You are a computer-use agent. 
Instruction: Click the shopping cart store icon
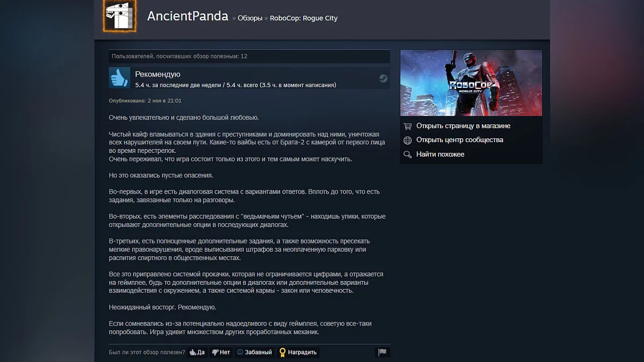tap(408, 126)
